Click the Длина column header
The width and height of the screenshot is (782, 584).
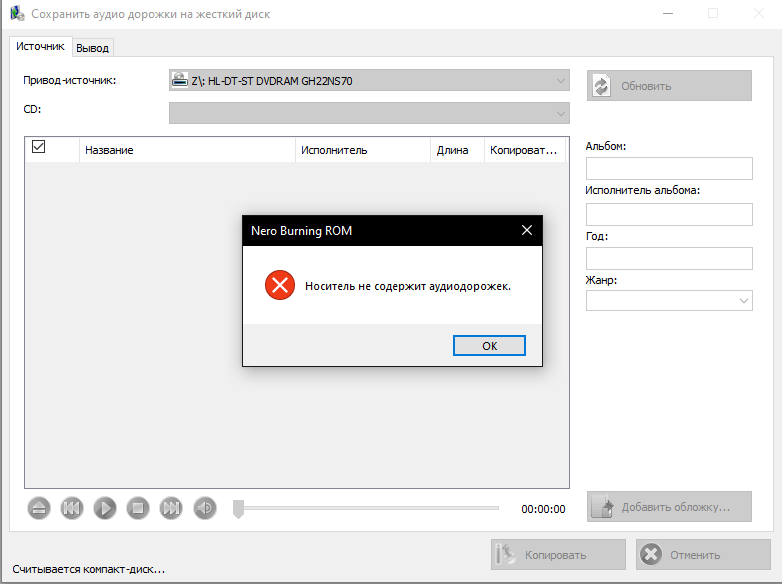(x=457, y=150)
